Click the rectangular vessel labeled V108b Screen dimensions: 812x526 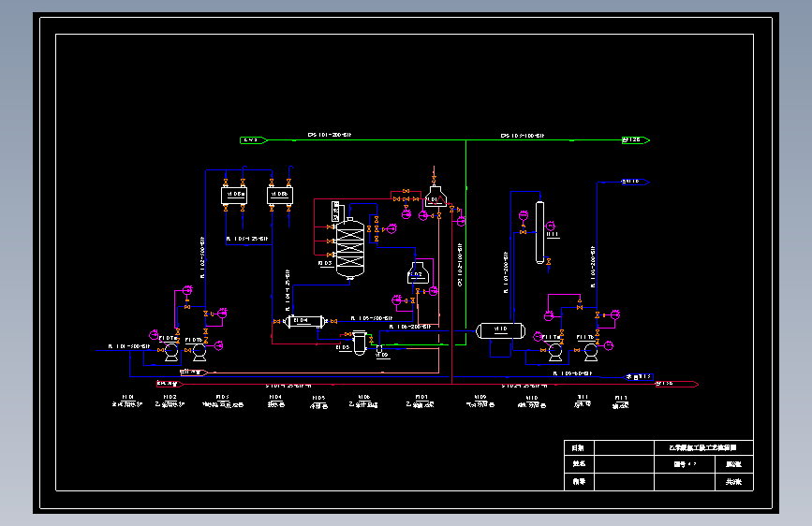[x=280, y=196]
